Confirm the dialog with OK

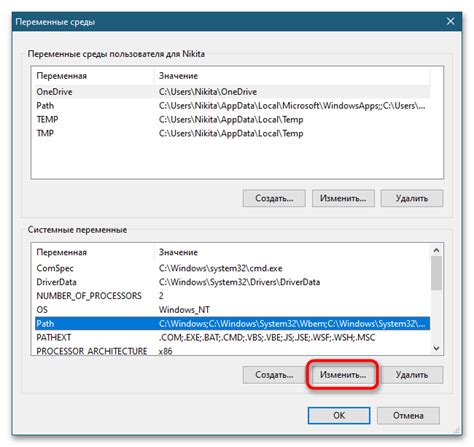pos(339,415)
